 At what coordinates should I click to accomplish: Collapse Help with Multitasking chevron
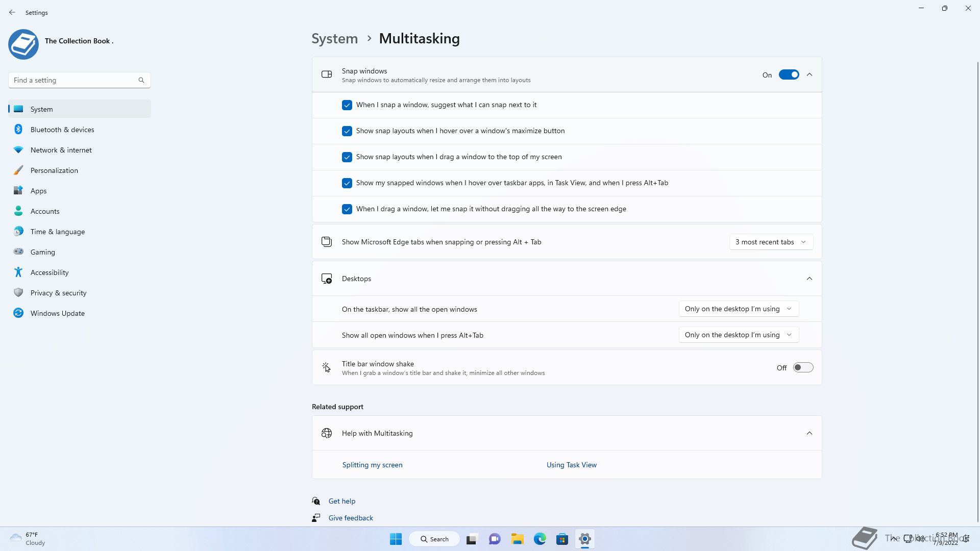tap(810, 433)
